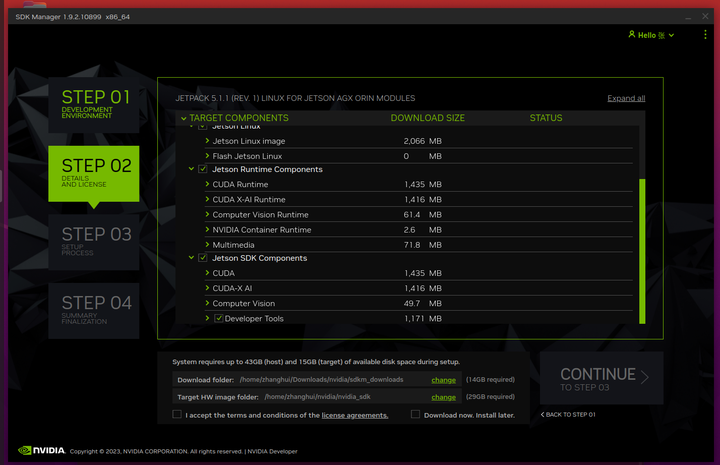Select Step 04 Summary Finalization

point(94,311)
